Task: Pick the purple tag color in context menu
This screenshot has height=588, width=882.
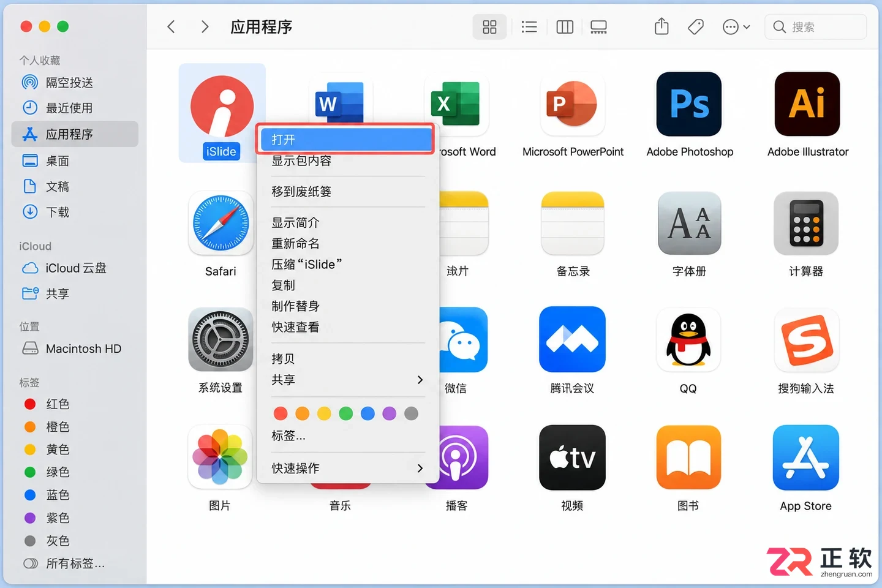Action: 390,413
